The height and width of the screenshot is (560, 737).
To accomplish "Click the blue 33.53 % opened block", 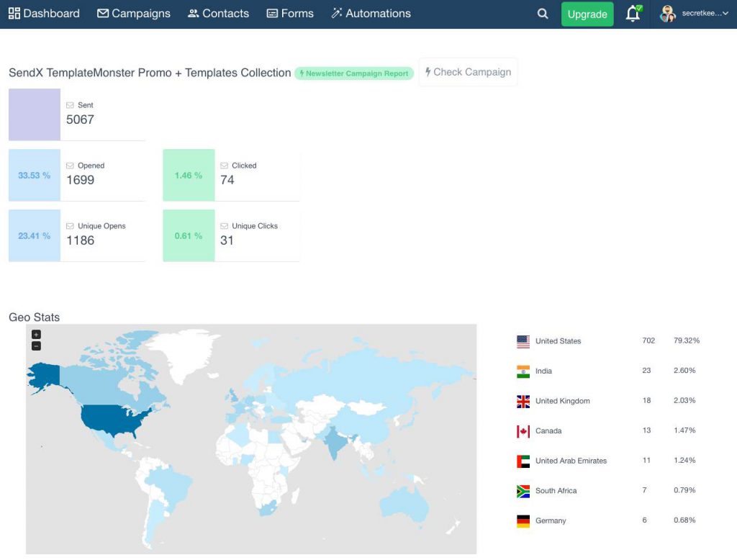I will 35,175.
